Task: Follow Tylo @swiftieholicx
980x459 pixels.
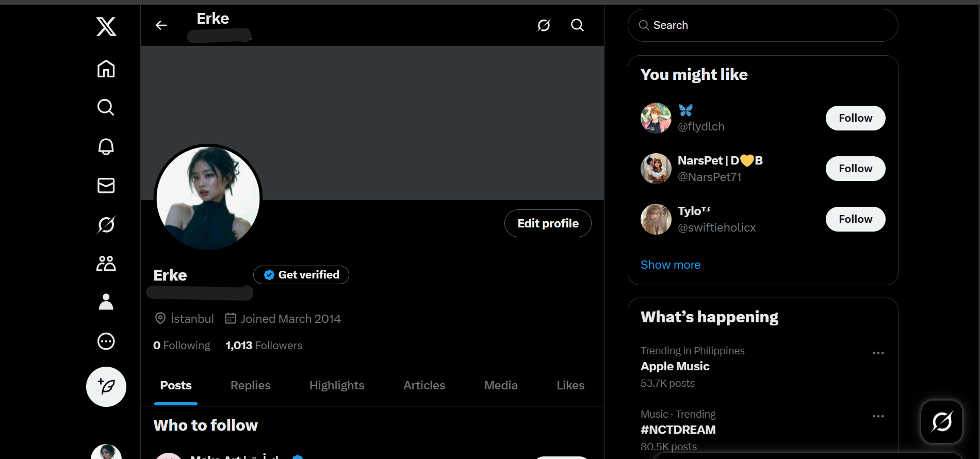Action: (x=856, y=219)
